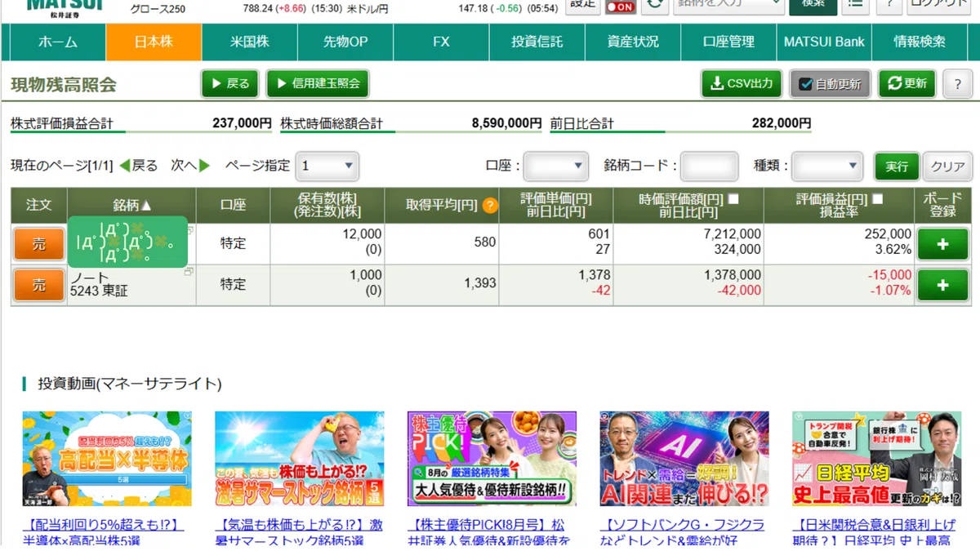Click the 銘柄コード input field
Screen dimensions: 980x551
click(709, 166)
